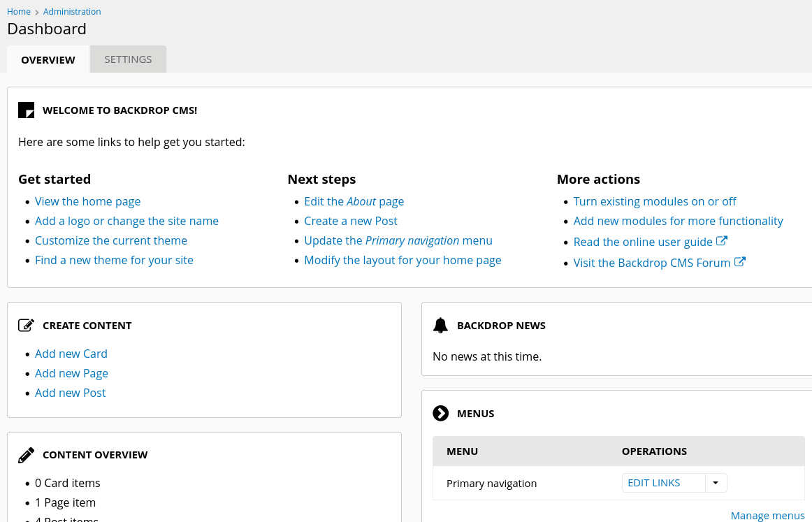Open Turn existing modules on or off
Image resolution: width=812 pixels, height=522 pixels.
655,201
